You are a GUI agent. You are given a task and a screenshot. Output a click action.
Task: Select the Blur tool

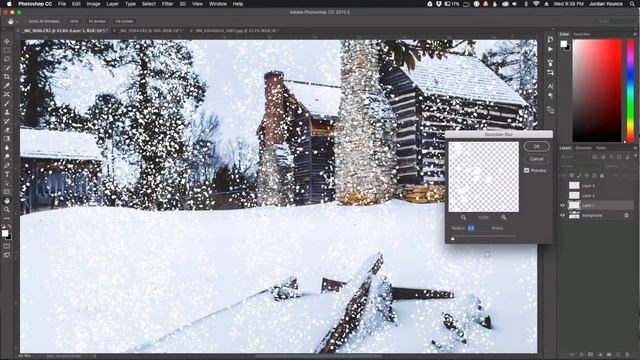(x=7, y=147)
